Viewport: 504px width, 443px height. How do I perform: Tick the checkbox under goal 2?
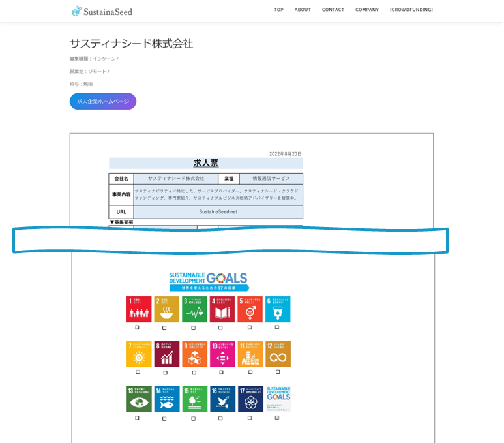[x=164, y=328]
